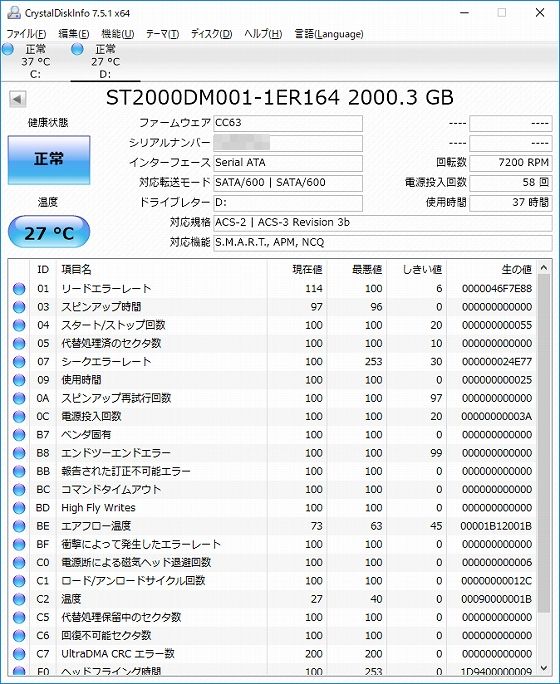The height and width of the screenshot is (684, 560).
Task: Click the status dot for row BD High Fly Writes
Action: click(x=19, y=508)
